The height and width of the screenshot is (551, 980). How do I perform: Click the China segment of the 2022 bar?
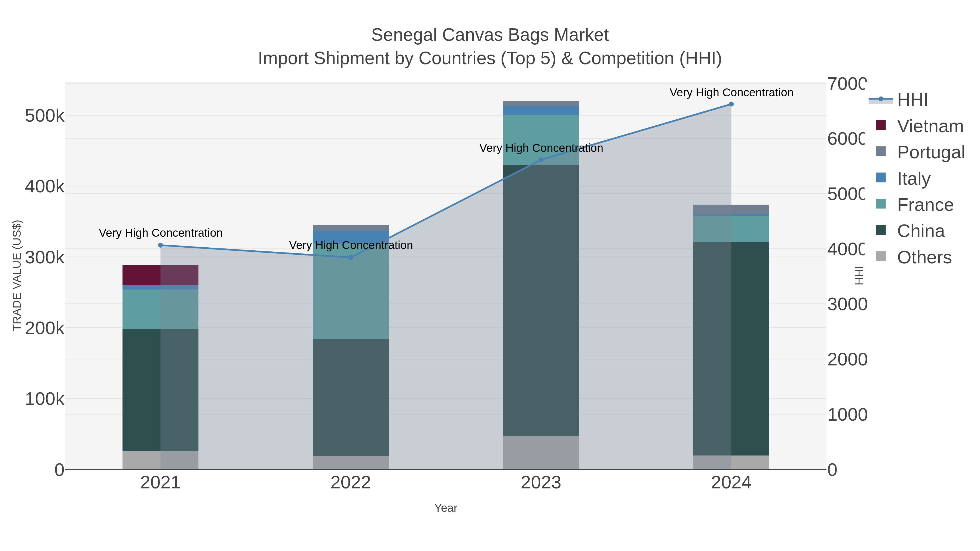coord(351,398)
